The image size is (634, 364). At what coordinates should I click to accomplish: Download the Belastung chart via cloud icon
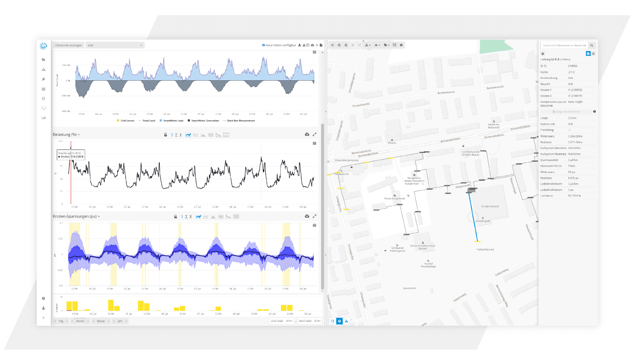(x=307, y=134)
